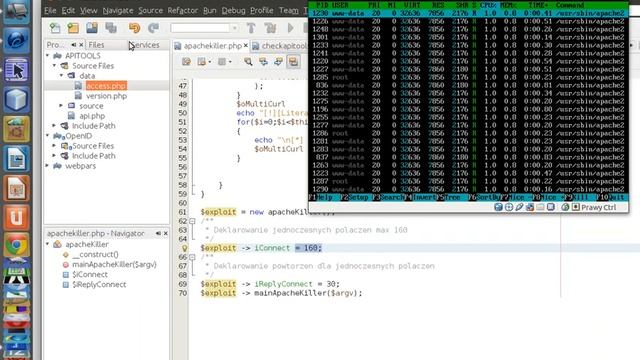Open Ubuntu One from the dock
This screenshot has width=640, height=360.
click(16, 217)
